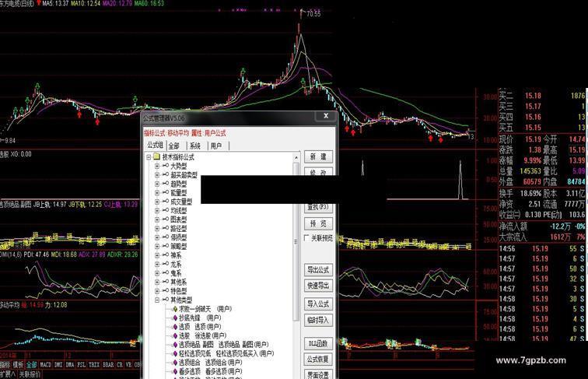Enable the 关联预览 checkbox
This screenshot has height=379, width=588.
pos(306,238)
